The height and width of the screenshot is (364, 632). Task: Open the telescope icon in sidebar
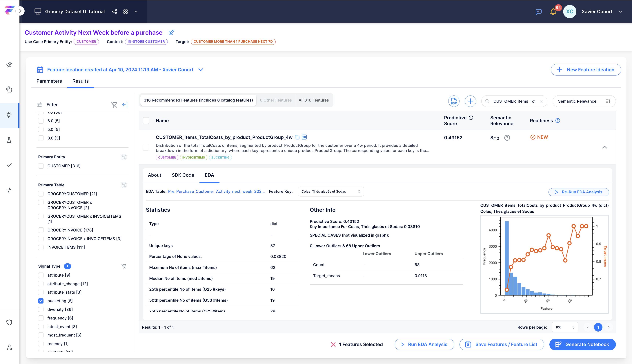9,65
